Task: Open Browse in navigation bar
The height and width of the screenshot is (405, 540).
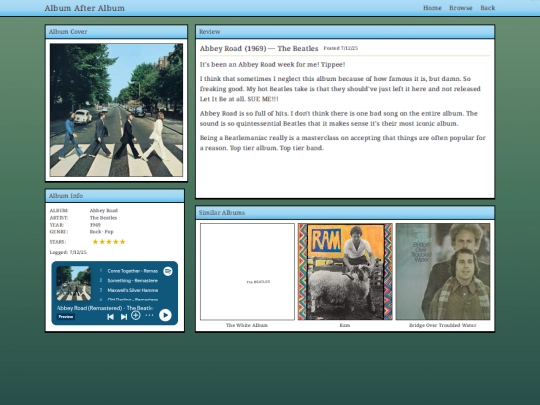Action: pyautogui.click(x=461, y=8)
